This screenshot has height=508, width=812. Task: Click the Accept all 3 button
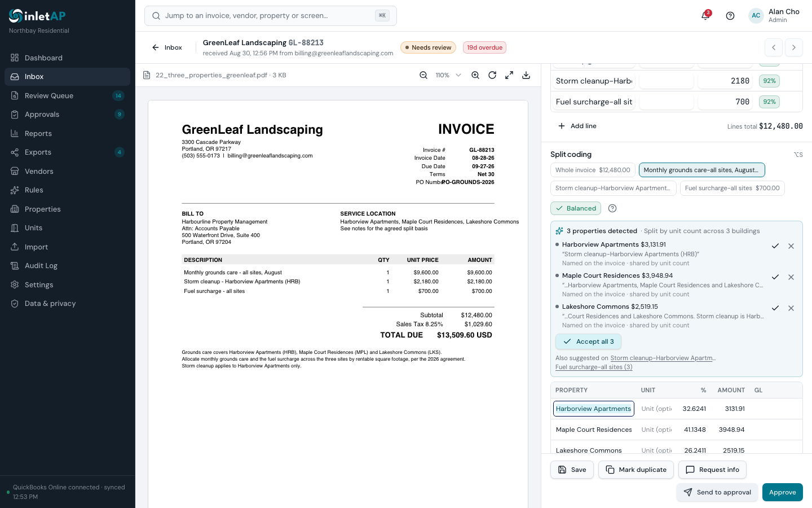[589, 341]
